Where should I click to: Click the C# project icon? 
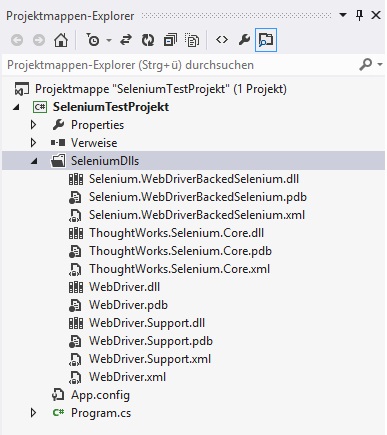pyautogui.click(x=40, y=107)
